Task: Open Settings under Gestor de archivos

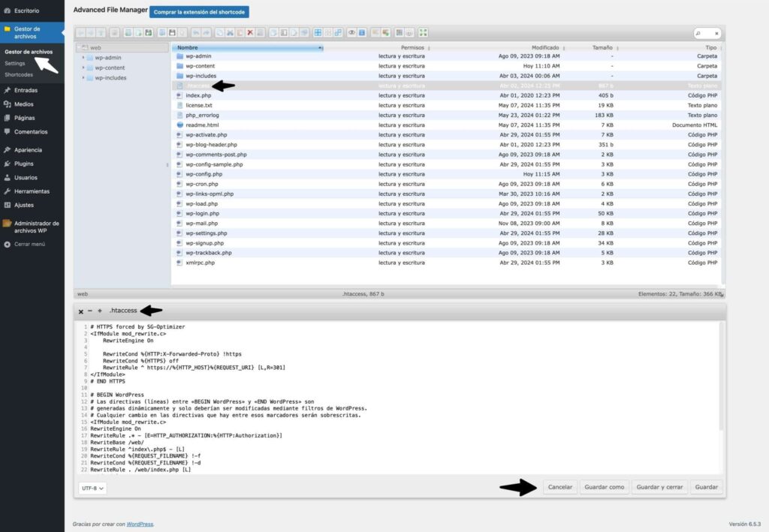Action: [x=15, y=63]
